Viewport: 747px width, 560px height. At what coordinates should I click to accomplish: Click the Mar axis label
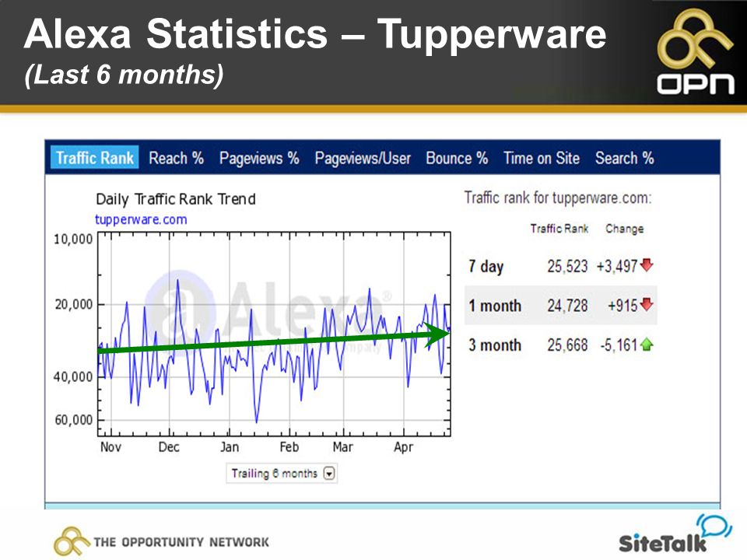tap(343, 447)
